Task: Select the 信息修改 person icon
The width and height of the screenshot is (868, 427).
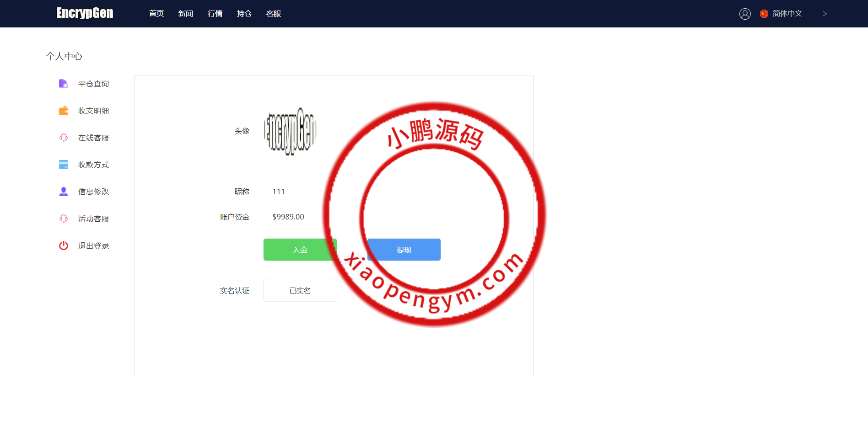Action: pos(63,192)
